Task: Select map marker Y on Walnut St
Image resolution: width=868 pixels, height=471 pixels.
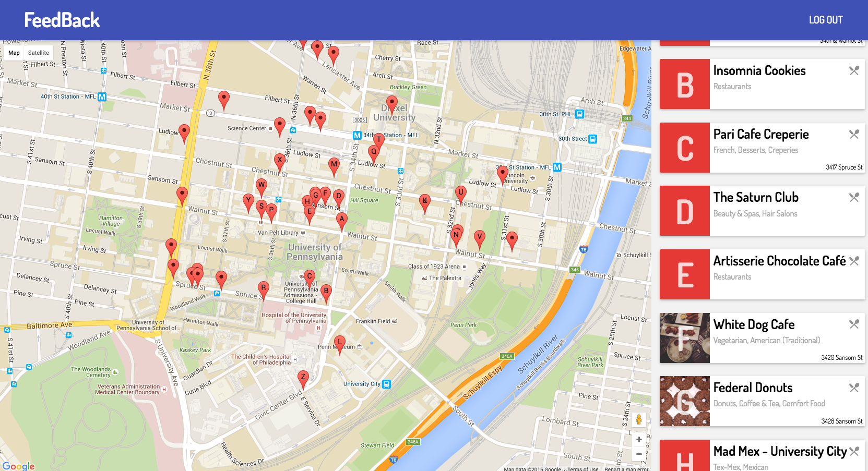Action: pos(248,203)
